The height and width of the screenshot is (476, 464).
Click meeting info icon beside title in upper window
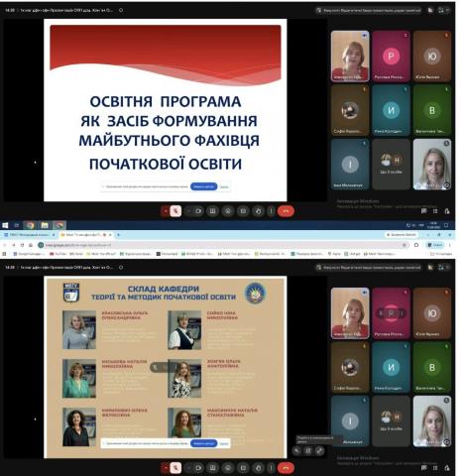tap(121, 10)
